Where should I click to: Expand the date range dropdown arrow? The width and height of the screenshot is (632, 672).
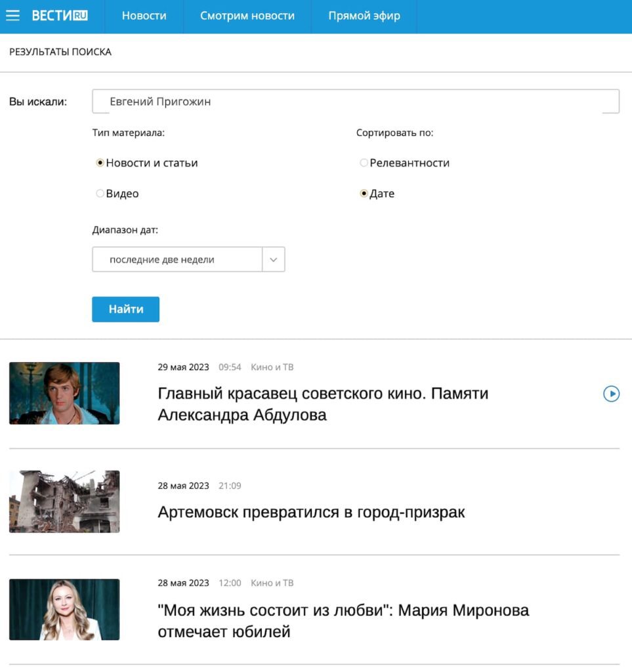pyautogui.click(x=274, y=259)
